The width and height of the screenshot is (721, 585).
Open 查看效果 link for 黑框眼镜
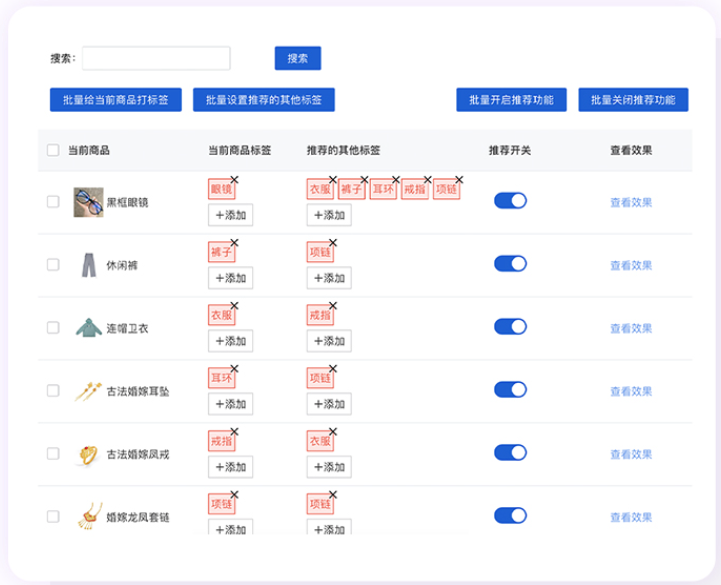pos(631,202)
